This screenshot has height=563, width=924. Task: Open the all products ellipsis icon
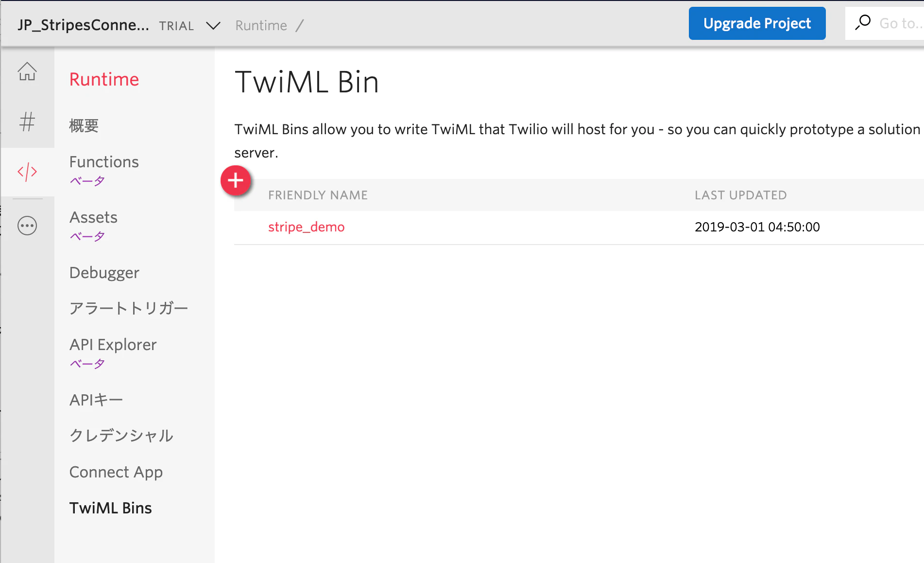(27, 226)
